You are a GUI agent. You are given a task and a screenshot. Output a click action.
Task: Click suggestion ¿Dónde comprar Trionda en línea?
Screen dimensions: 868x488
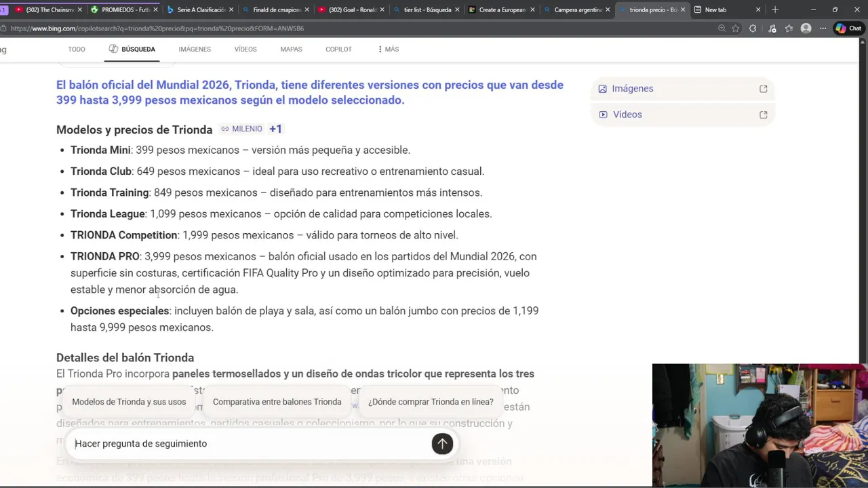(x=431, y=402)
